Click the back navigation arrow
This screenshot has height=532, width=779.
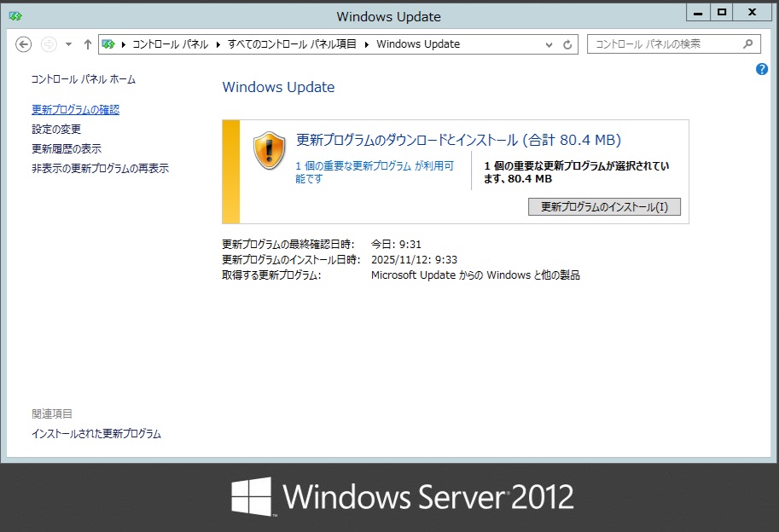[23, 44]
